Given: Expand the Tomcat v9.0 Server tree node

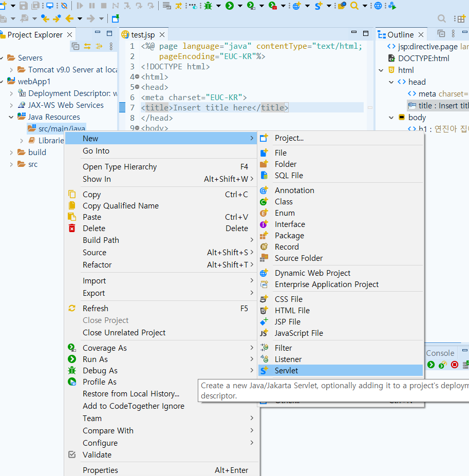Looking at the screenshot, I should click(11, 70).
